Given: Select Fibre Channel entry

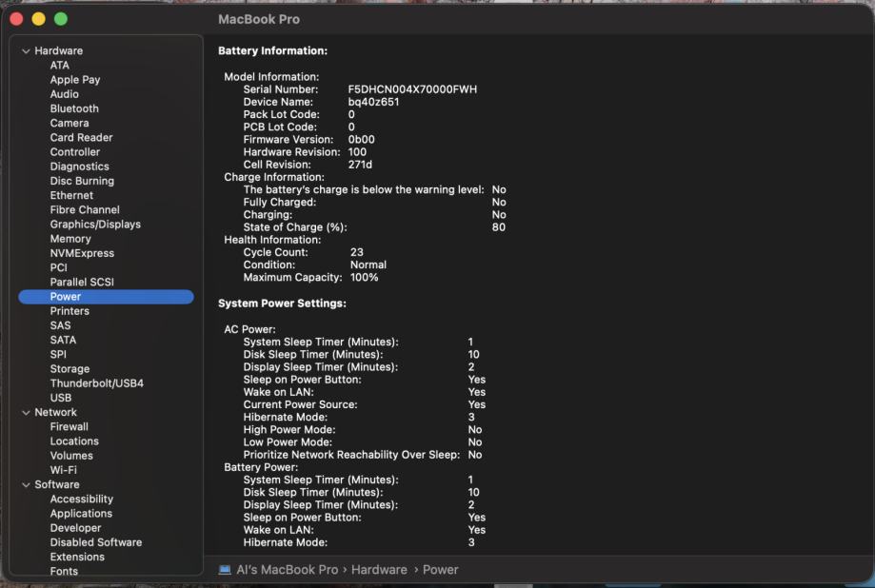Looking at the screenshot, I should (85, 210).
